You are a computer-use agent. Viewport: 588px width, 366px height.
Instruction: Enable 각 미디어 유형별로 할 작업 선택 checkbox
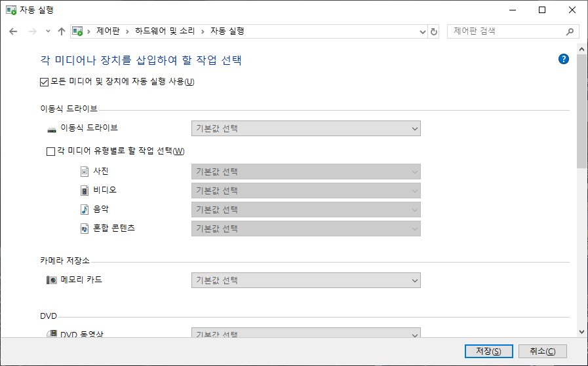pyautogui.click(x=50, y=151)
